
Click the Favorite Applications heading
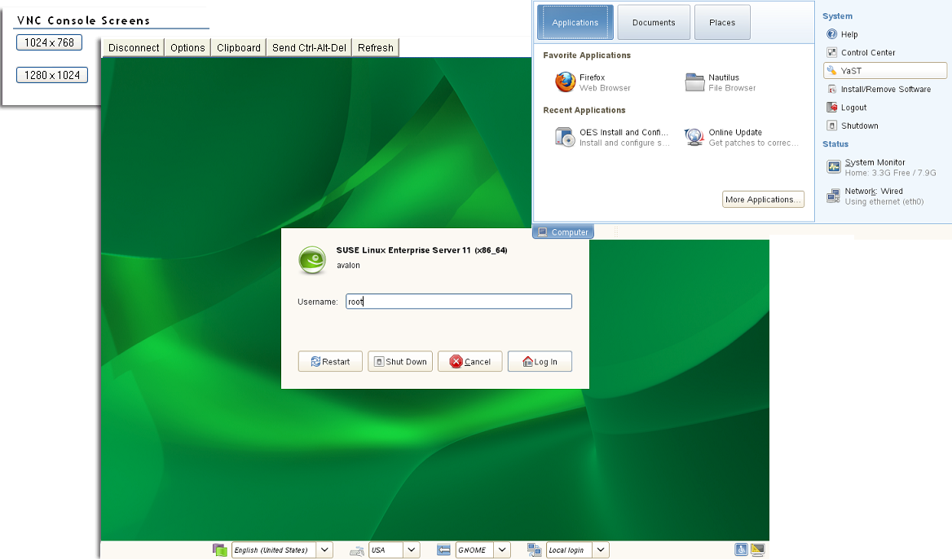(x=587, y=55)
